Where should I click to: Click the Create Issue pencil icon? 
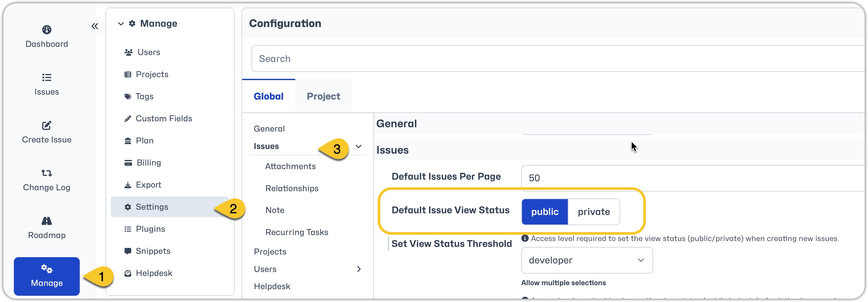[x=46, y=125]
